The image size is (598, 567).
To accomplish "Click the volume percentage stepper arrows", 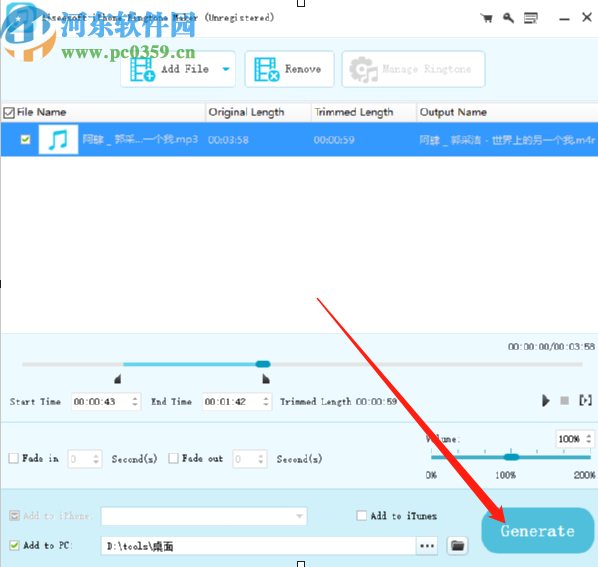I will click(589, 439).
